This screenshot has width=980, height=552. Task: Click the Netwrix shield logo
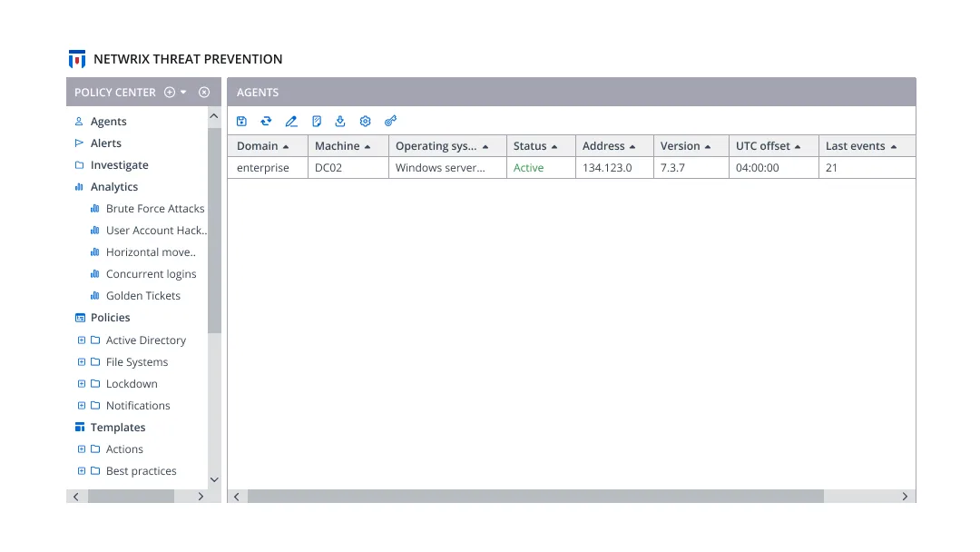(x=77, y=59)
